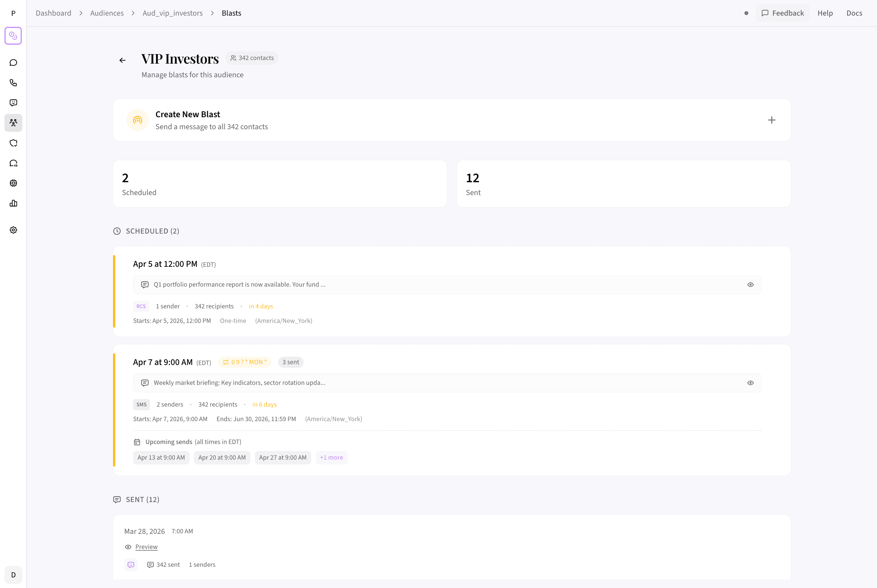877x588 pixels.
Task: Navigate to Audiences in the breadcrumb
Action: tap(107, 13)
